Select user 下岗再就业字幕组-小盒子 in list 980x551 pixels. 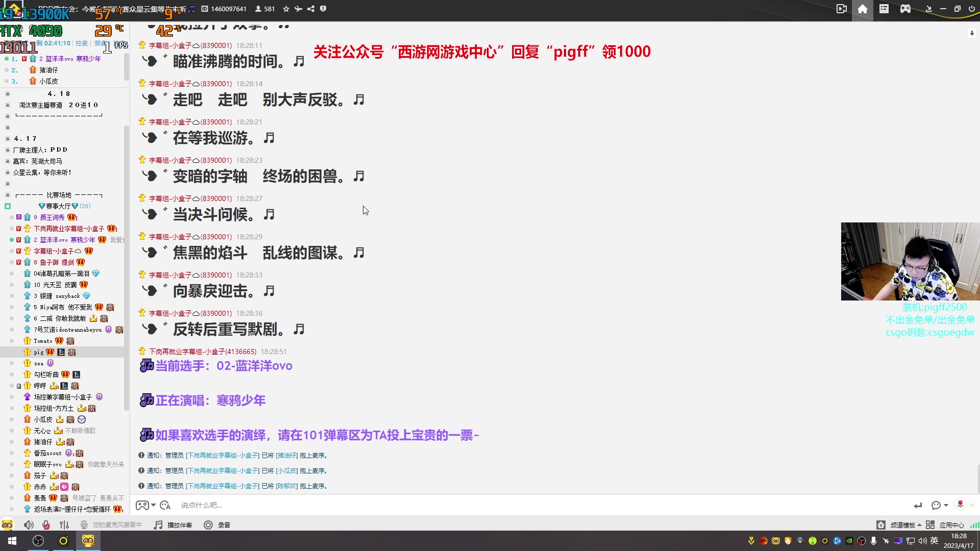click(x=69, y=229)
